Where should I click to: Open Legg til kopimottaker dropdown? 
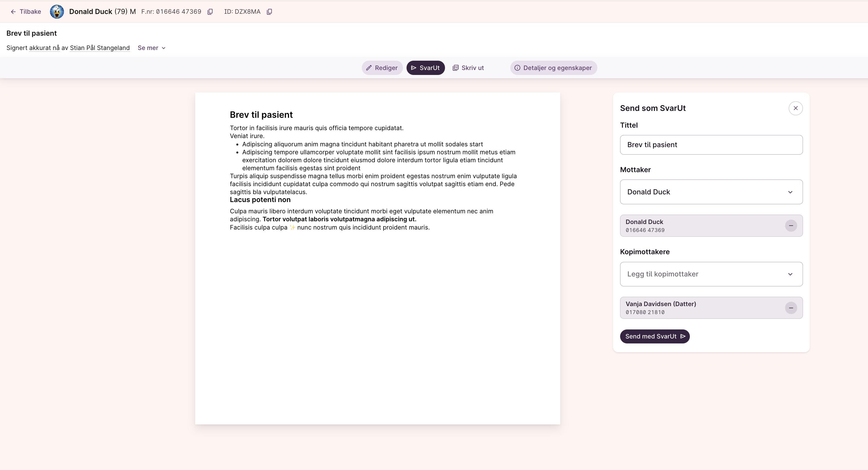pyautogui.click(x=711, y=274)
